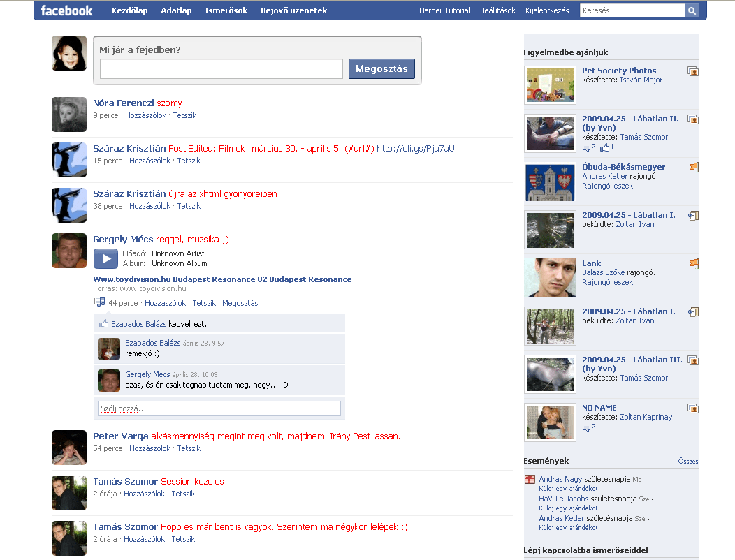The width and height of the screenshot is (735, 560).
Task: Click the photo album icon next to Pet Society Photos
Action: coord(692,71)
